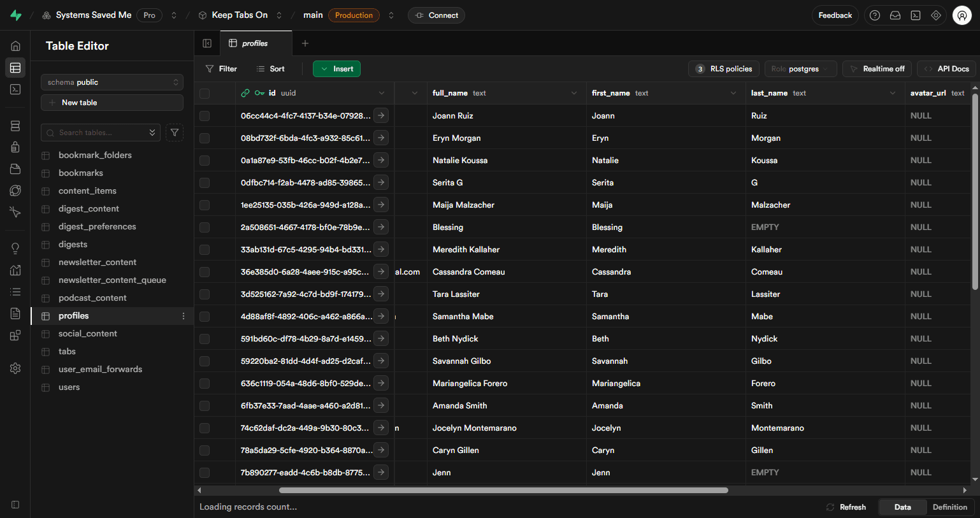Check the Caryn Gillen row checkbox
Screen dimensions: 980x518
tap(205, 450)
